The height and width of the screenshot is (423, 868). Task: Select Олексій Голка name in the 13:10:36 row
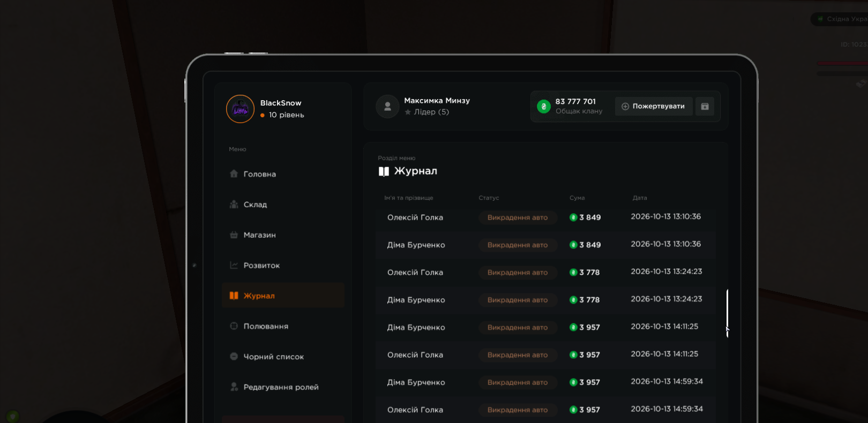(415, 217)
